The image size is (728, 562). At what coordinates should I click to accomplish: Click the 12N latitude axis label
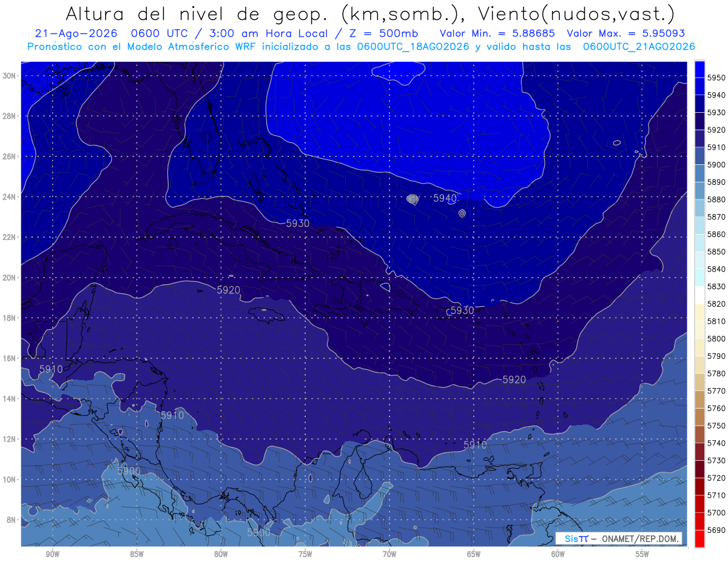tap(9, 439)
